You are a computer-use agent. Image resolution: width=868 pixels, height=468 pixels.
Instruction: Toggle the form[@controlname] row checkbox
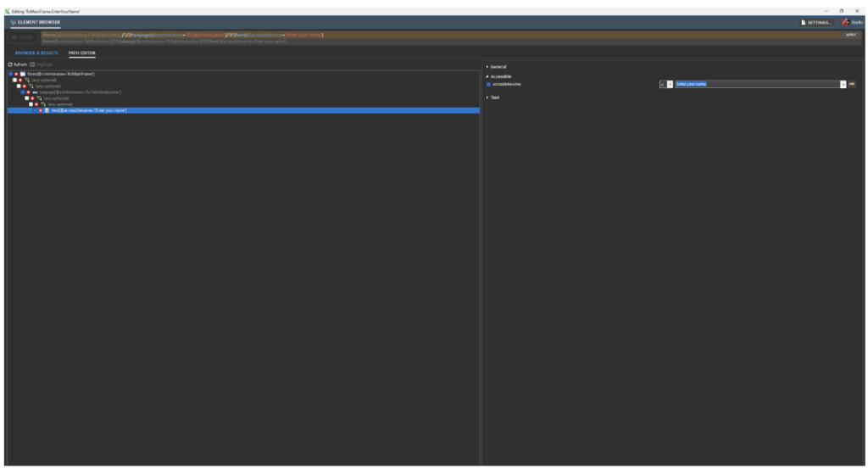10,75
